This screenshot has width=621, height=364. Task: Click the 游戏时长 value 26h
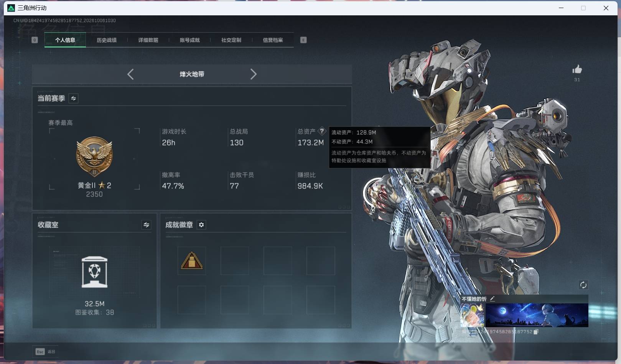[168, 143]
